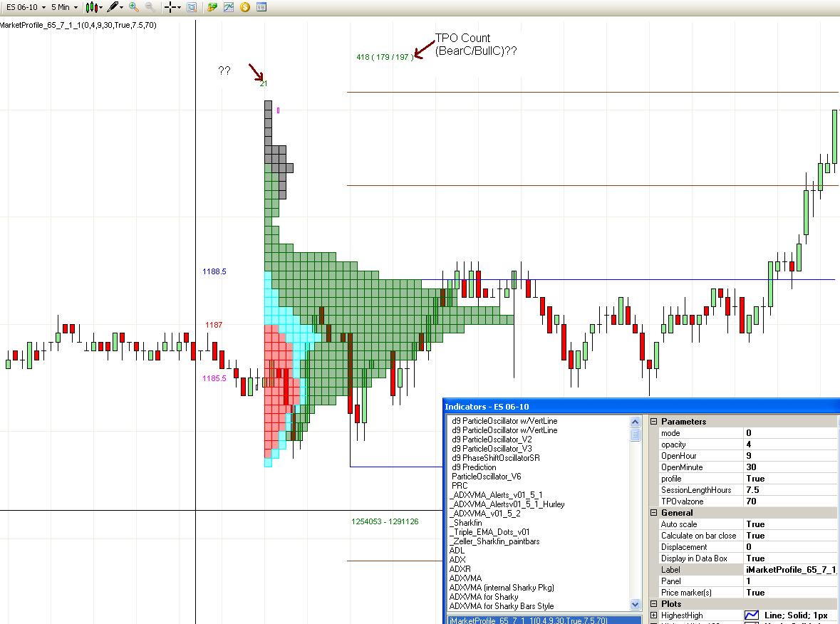Viewport: 840px width, 624px height.
Task: Click the TPO count 418 (179 / 197) text
Action: tap(385, 57)
